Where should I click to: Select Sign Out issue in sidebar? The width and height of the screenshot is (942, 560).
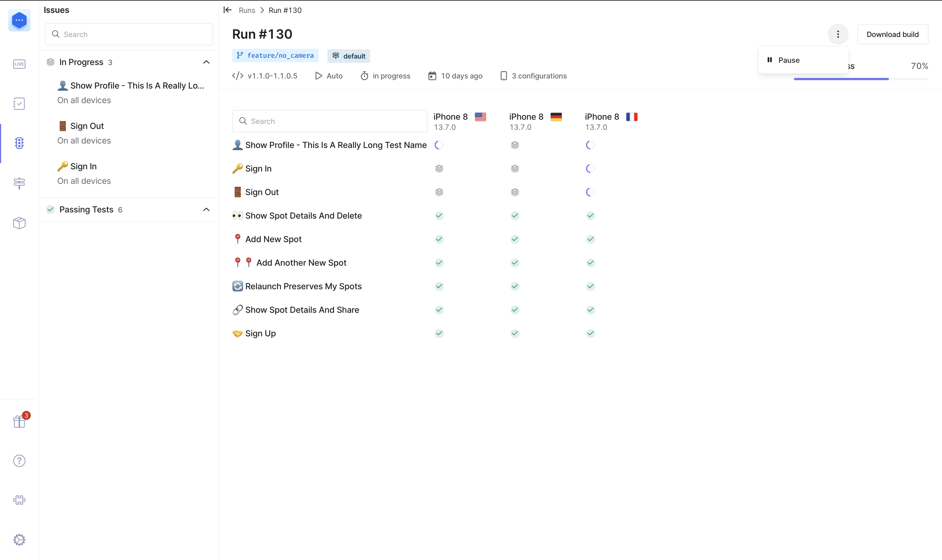point(87,126)
